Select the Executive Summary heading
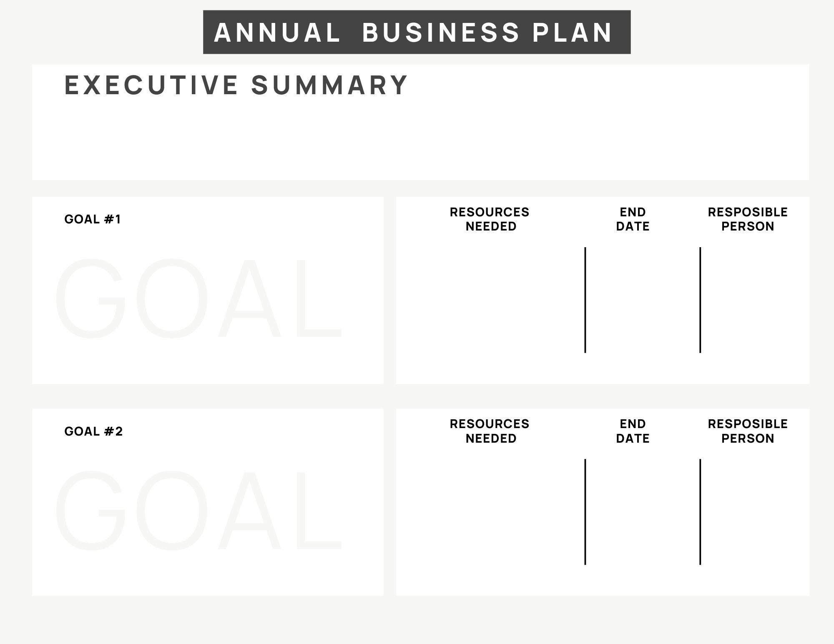The width and height of the screenshot is (834, 644). (x=236, y=85)
